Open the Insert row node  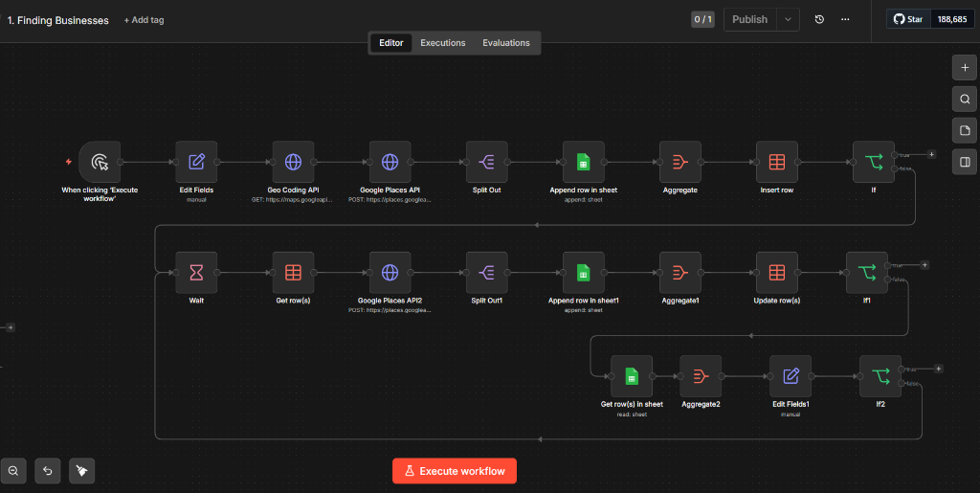click(x=777, y=162)
